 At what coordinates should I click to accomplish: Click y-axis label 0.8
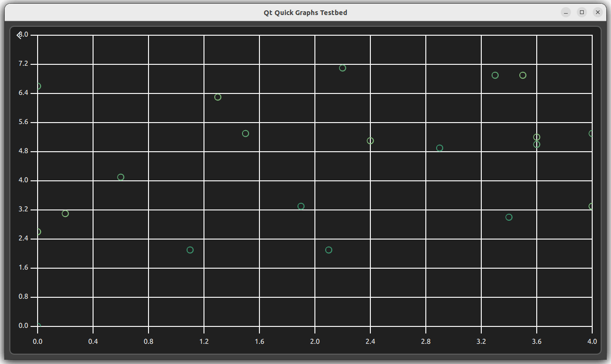click(23, 297)
